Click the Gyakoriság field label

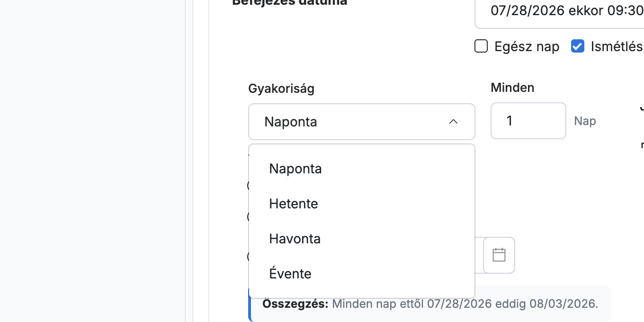[281, 89]
